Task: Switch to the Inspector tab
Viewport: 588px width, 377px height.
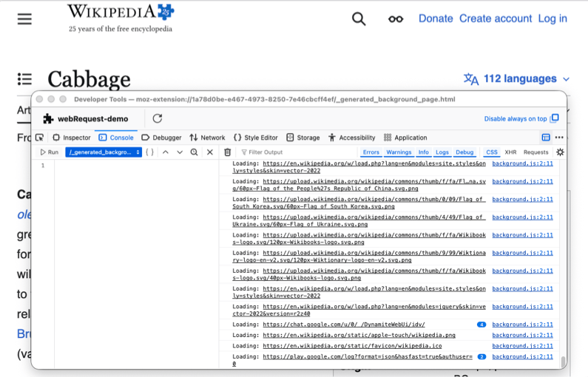Action: coord(72,137)
